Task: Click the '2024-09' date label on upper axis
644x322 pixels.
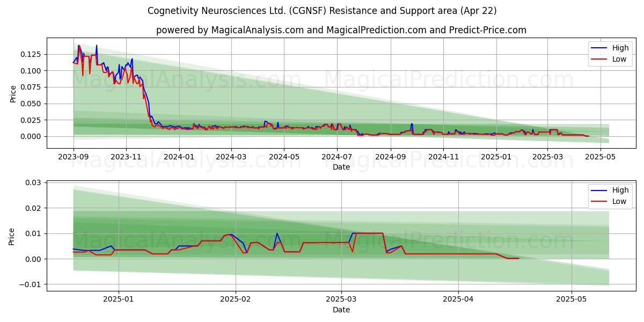Action: click(390, 157)
